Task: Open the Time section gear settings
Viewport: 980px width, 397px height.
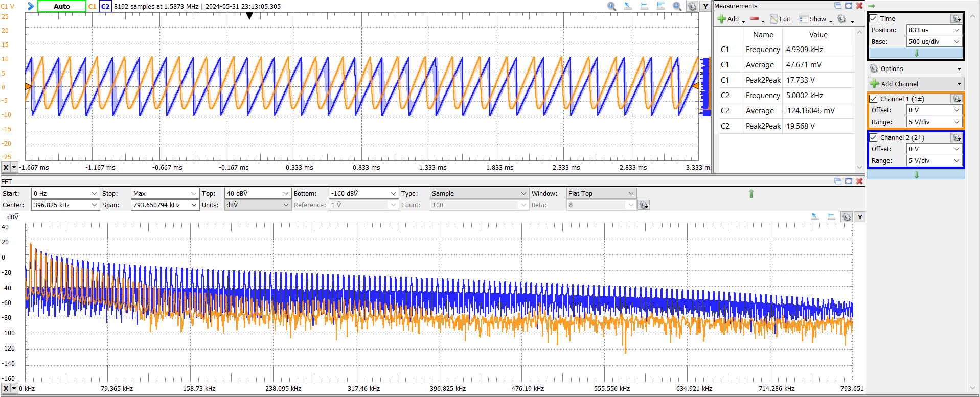Action: [x=956, y=18]
